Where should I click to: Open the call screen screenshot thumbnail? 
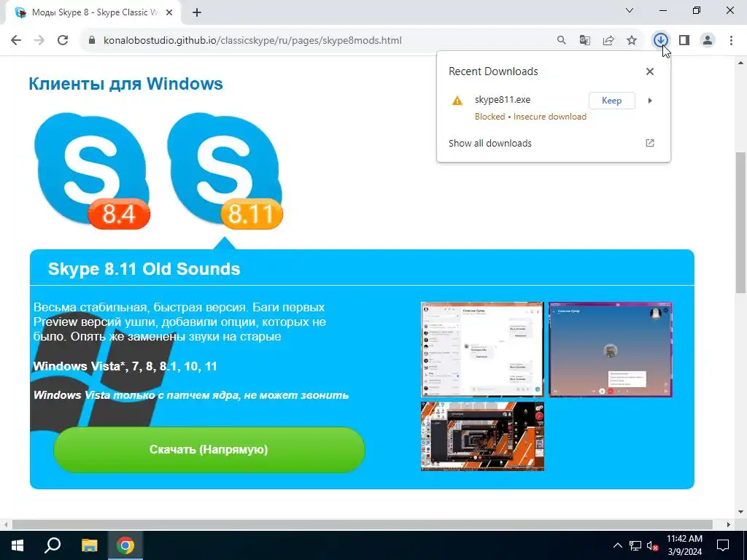click(x=611, y=349)
